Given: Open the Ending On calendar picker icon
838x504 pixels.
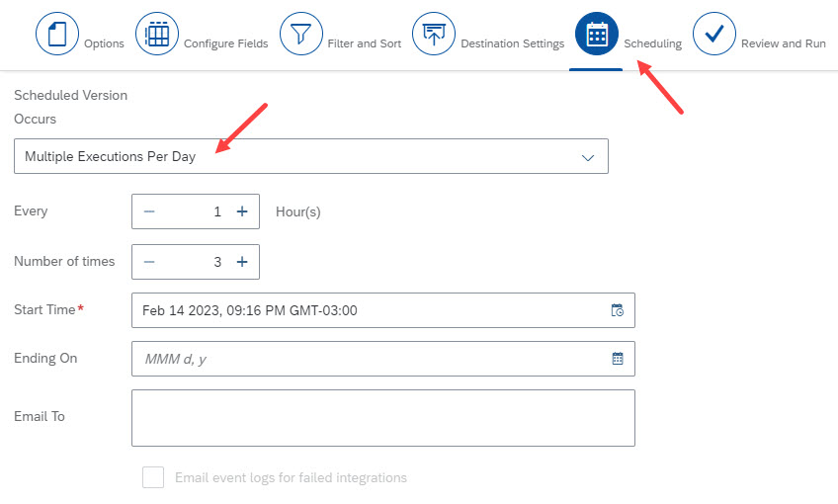Looking at the screenshot, I should 618,358.
